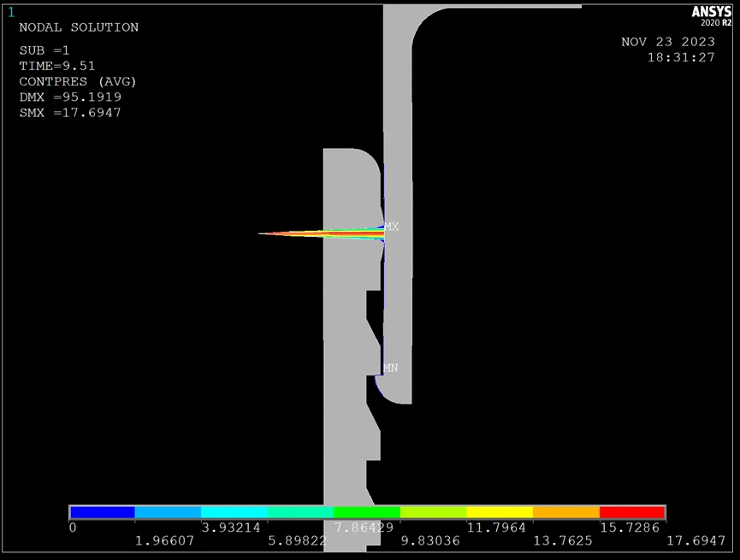The image size is (740, 560).
Task: Select the yellow legend color band
Action: pyautogui.click(x=500, y=513)
